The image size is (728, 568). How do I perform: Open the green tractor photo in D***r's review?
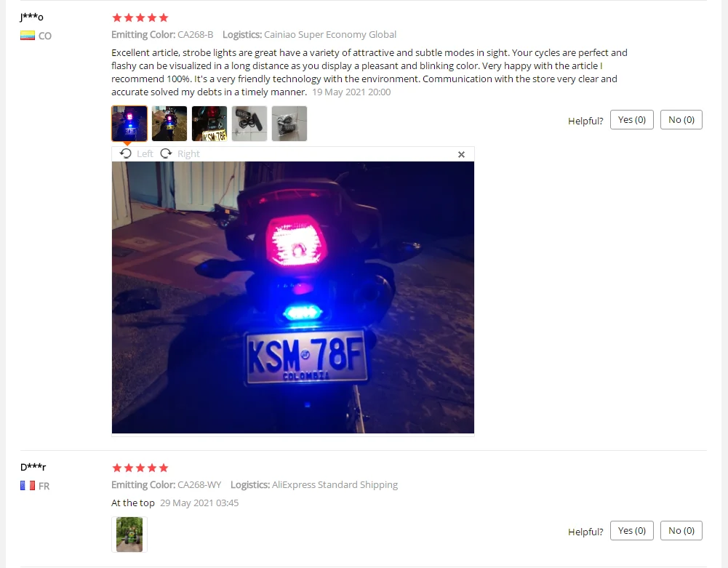[129, 535]
